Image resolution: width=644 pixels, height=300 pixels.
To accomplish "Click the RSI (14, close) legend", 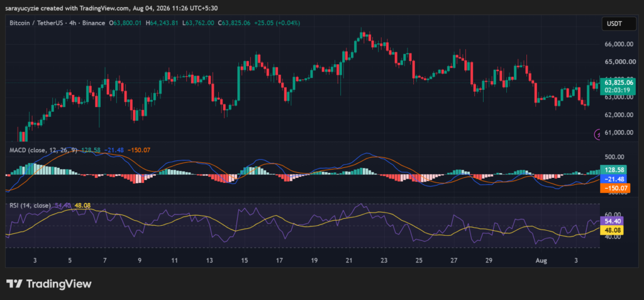I will pos(30,205).
